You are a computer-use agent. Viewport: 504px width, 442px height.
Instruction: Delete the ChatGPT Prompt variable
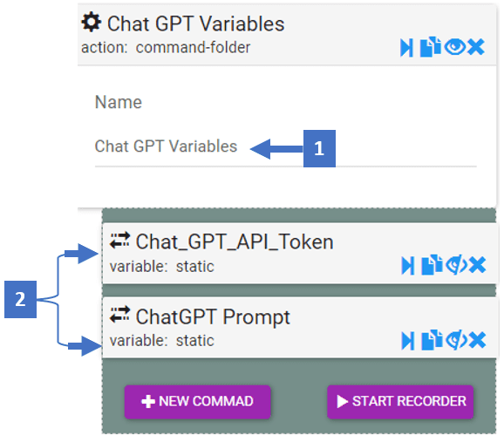477,340
